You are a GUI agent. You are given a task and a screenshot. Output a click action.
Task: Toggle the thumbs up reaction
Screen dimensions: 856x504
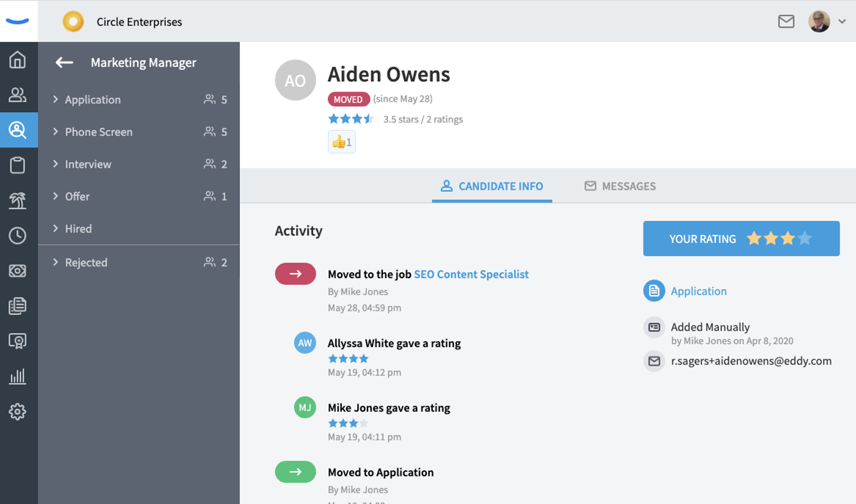point(341,142)
